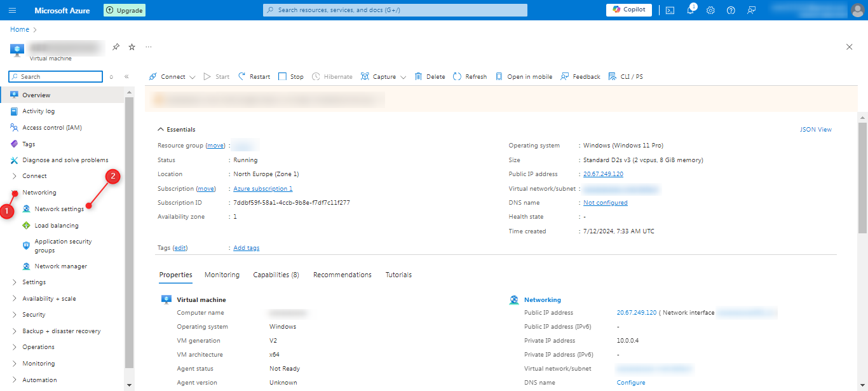The image size is (868, 391).
Task: Click the sidebar scroll-down arrow
Action: tap(130, 385)
